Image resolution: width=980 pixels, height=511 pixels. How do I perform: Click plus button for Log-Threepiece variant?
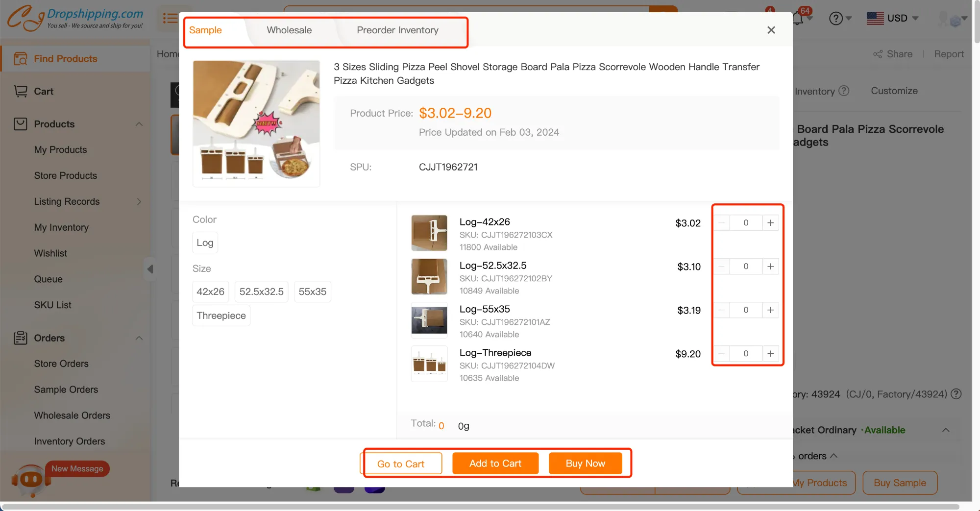770,354
